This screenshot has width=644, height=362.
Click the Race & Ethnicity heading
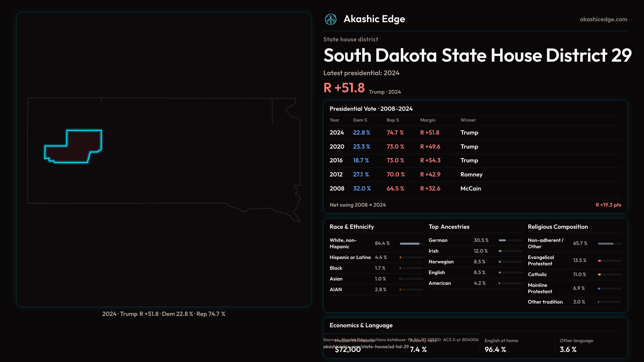point(352,227)
